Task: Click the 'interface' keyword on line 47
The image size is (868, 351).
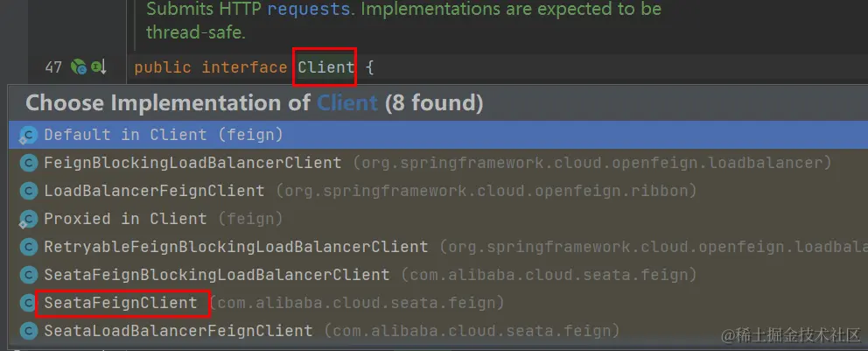Action: tap(244, 67)
